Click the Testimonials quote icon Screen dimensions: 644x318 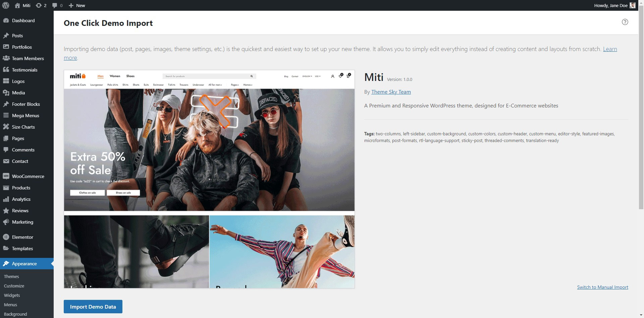coord(6,70)
